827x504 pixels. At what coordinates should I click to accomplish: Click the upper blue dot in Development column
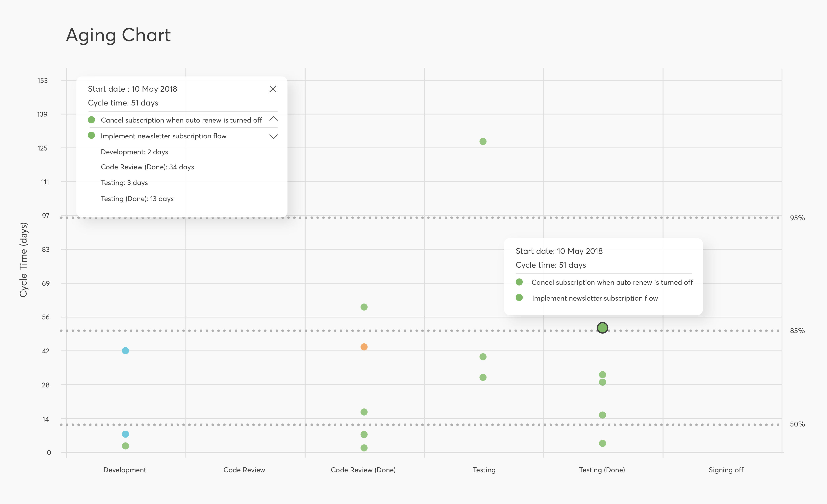click(x=125, y=350)
